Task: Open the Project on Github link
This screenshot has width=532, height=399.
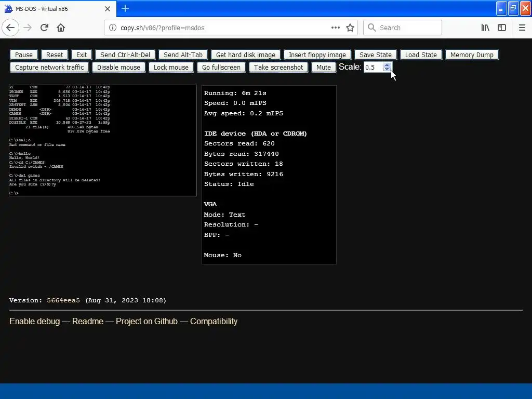Action: [147, 321]
